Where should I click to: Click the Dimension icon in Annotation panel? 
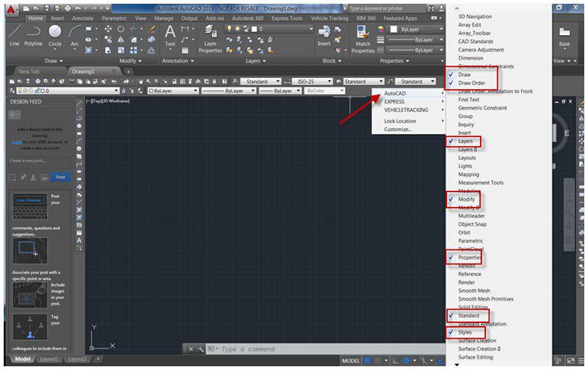coord(186,29)
